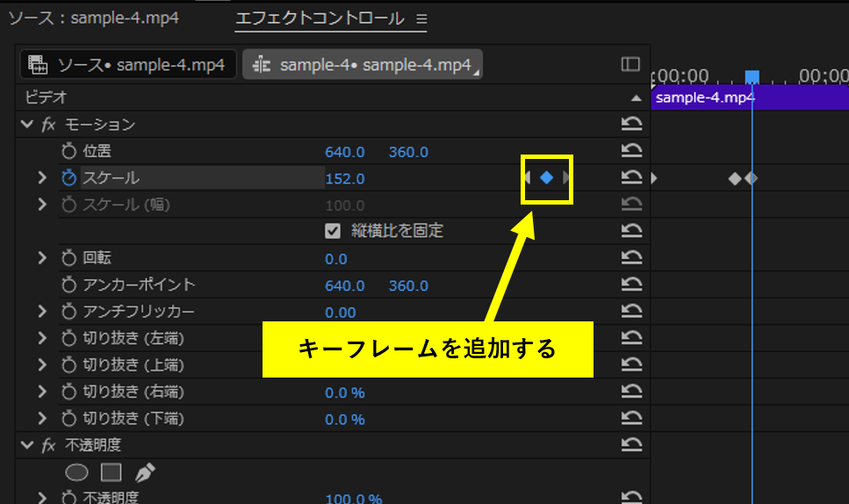
Task: Reset the アンカーポイント parameter
Action: pyautogui.click(x=631, y=284)
